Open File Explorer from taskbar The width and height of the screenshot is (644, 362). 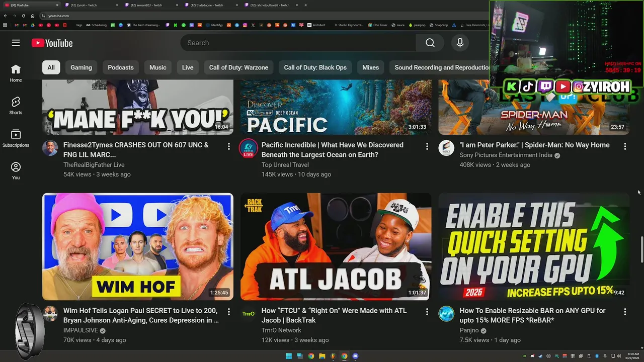click(322, 356)
